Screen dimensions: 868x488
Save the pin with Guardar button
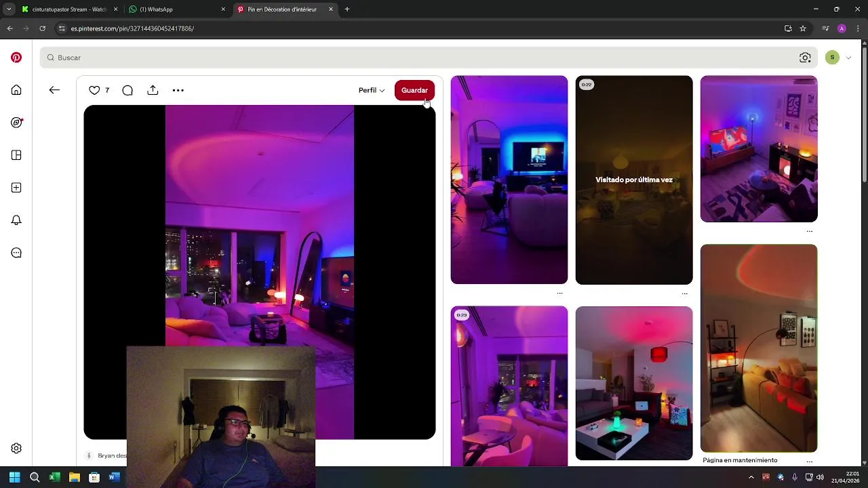point(414,90)
